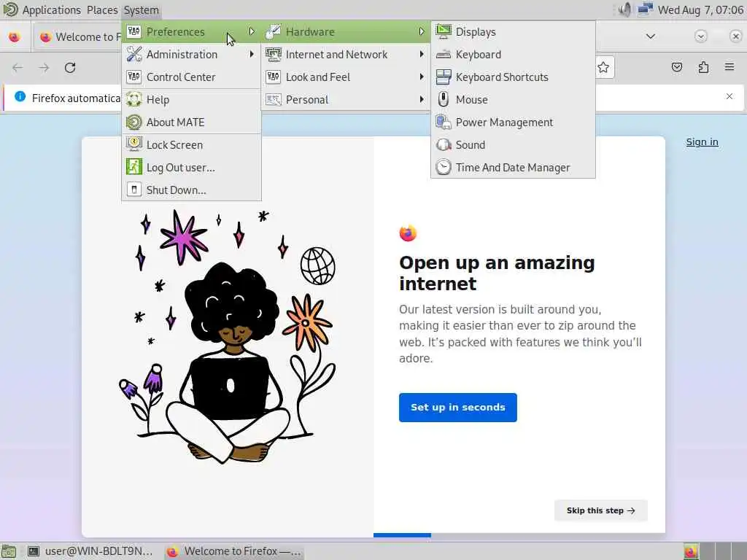Click the Shut Down icon
The image size is (747, 560).
(134, 190)
